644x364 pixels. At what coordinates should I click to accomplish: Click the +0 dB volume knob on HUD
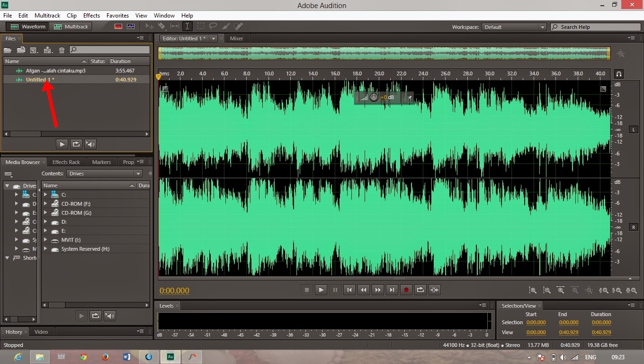pyautogui.click(x=374, y=98)
